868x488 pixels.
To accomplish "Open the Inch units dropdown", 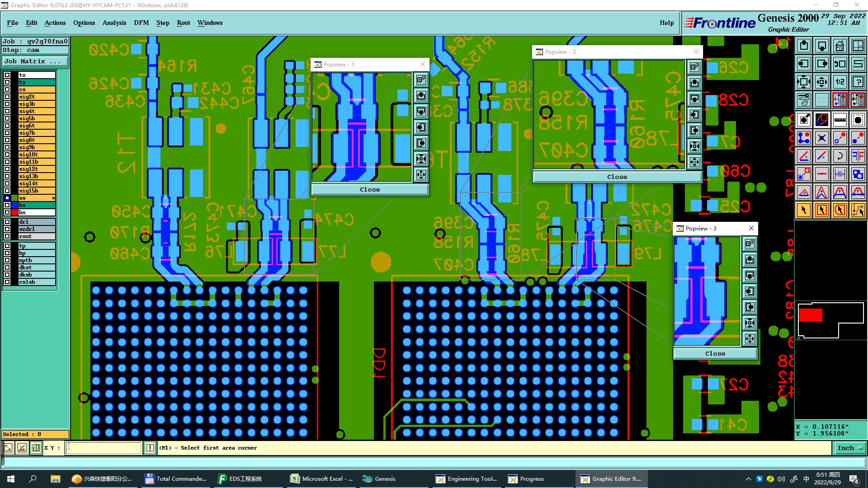I will coord(850,448).
